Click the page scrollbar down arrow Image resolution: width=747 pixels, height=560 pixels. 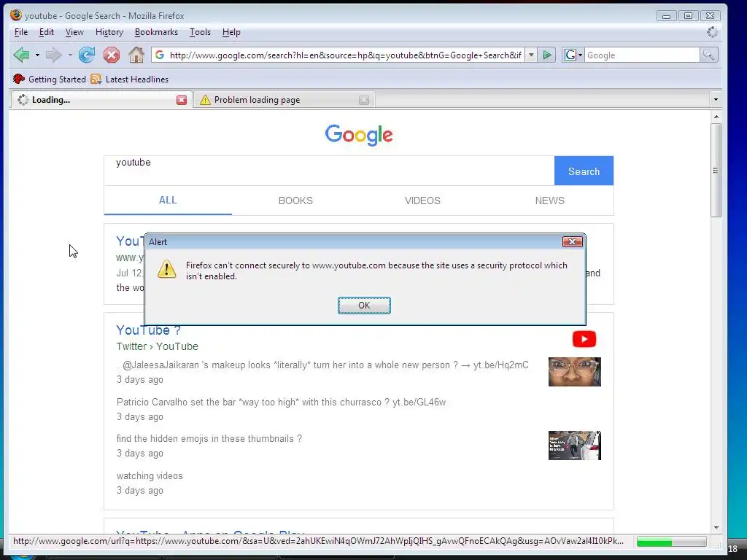[x=716, y=528]
